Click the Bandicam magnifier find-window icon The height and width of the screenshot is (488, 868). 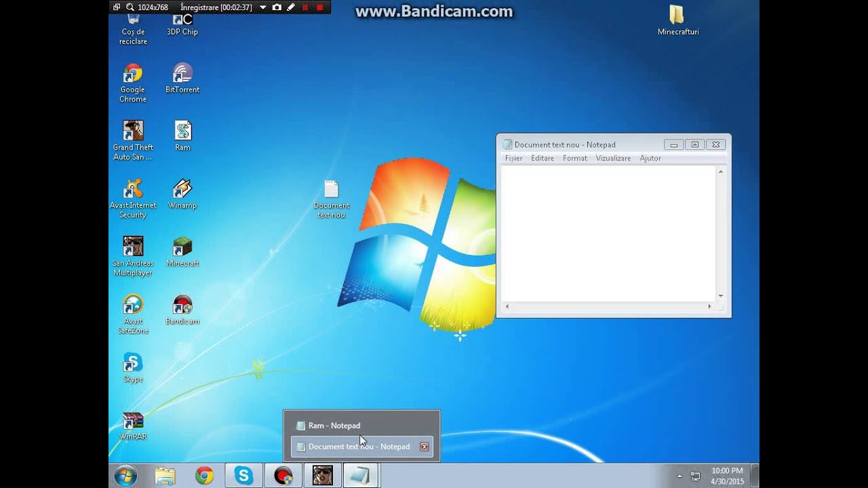[130, 7]
